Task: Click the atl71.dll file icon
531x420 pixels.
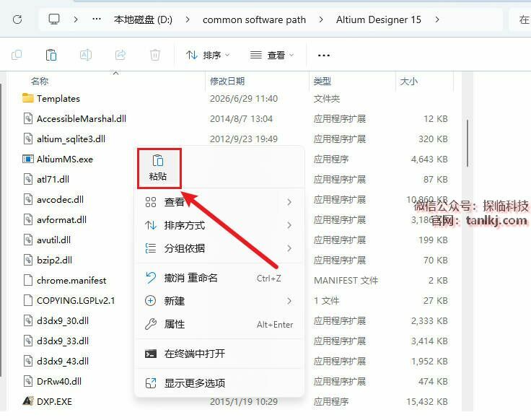Action: [27, 179]
